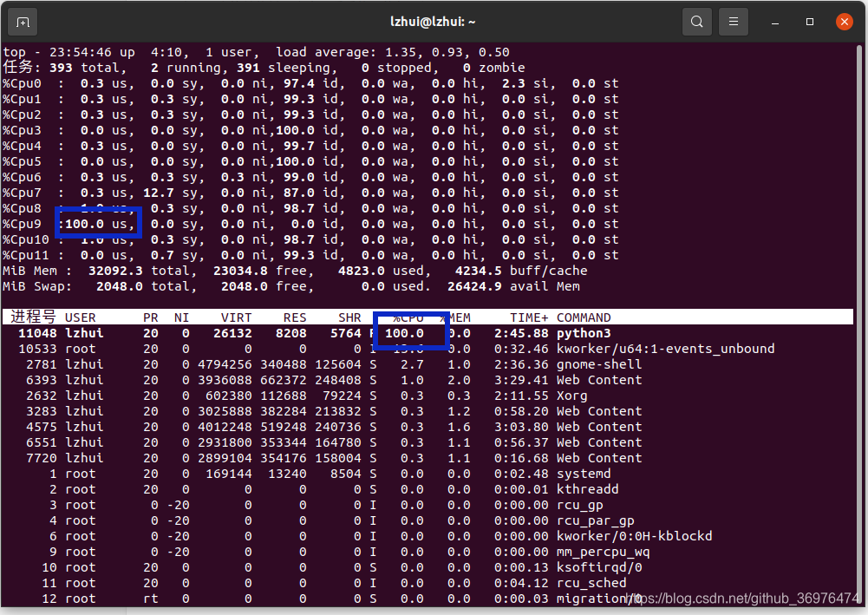Select the rcu_sched process row
The height and width of the screenshot is (615, 868).
coord(427,584)
